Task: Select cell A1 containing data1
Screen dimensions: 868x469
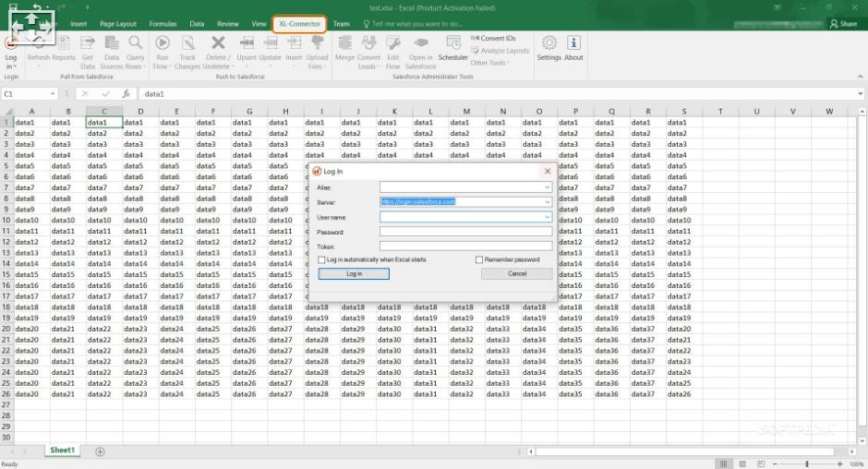Action: pyautogui.click(x=31, y=123)
